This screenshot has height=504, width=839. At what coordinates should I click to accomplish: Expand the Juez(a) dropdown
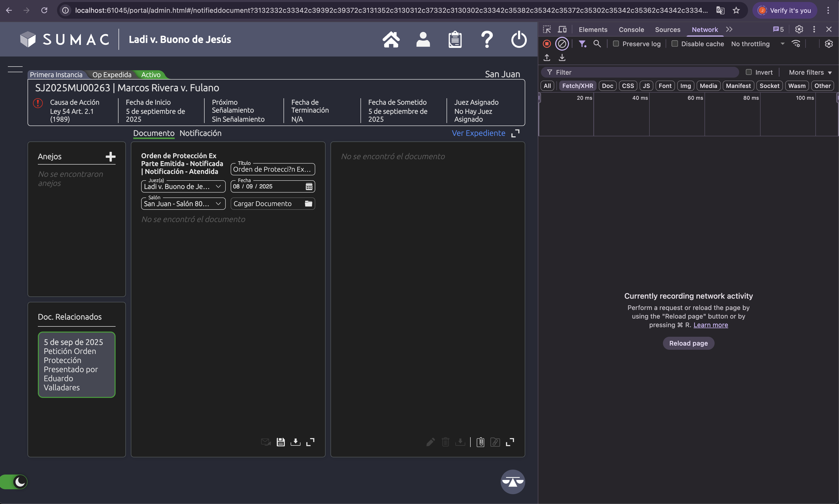184,186
